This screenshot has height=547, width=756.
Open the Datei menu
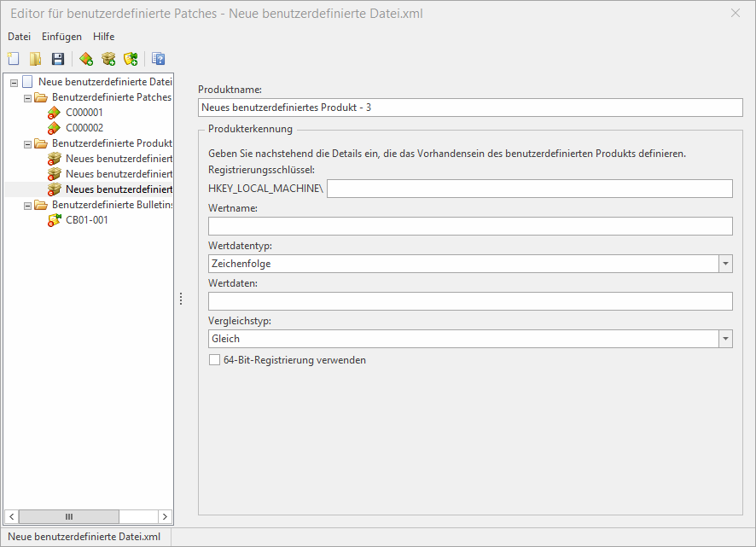pos(19,37)
